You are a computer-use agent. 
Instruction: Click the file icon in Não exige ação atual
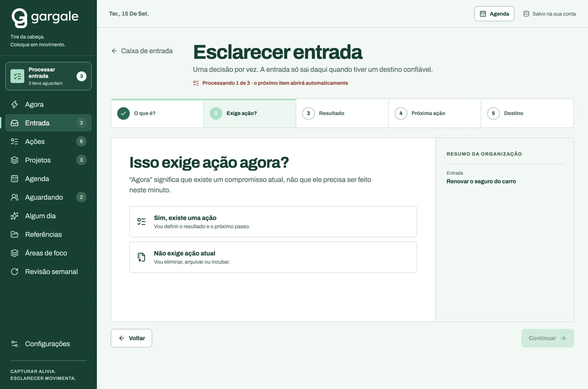(141, 257)
